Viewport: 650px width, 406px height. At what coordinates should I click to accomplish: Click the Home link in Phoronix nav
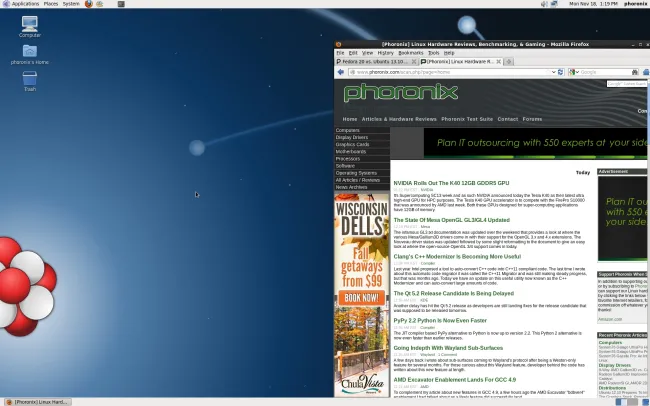pyautogui.click(x=350, y=119)
